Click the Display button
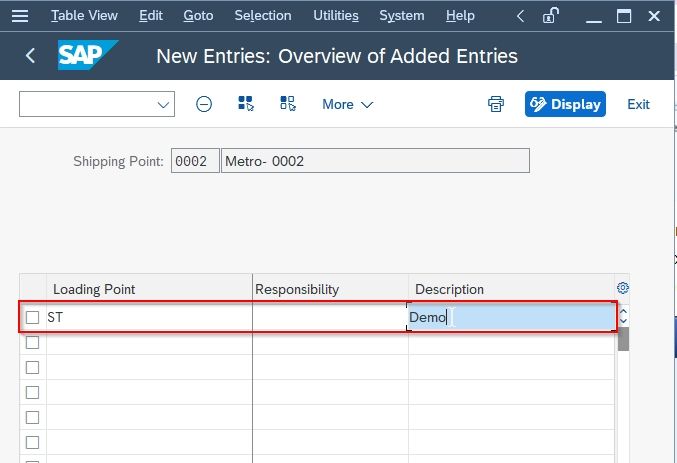Viewport: 677px width, 463px height. [565, 104]
